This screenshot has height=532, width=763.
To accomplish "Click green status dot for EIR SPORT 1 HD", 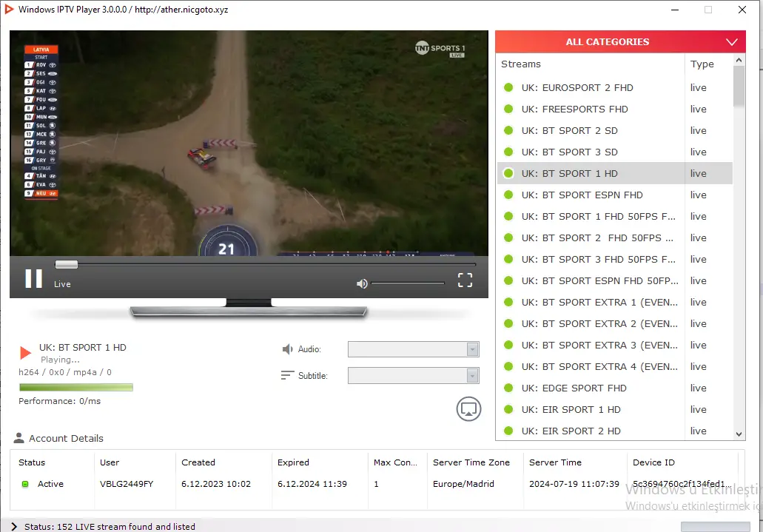I will 508,409.
